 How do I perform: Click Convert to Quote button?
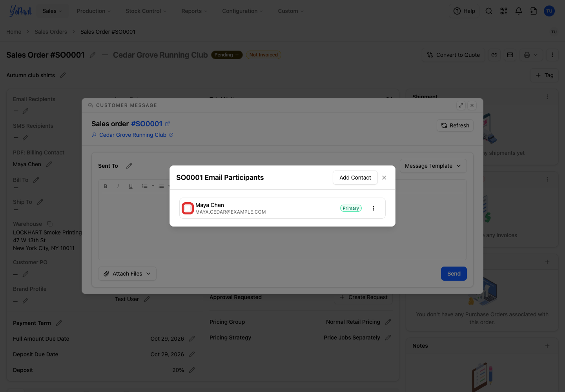(454, 55)
